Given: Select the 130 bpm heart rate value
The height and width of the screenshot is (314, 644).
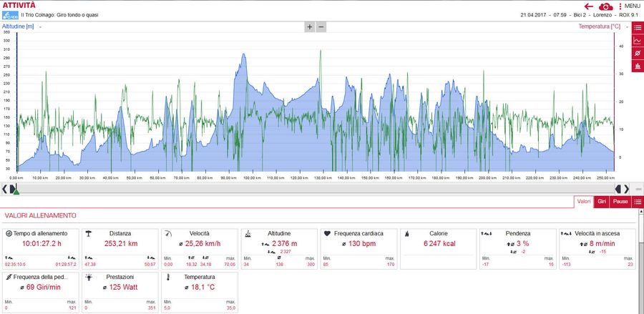Looking at the screenshot, I should click(x=362, y=244).
